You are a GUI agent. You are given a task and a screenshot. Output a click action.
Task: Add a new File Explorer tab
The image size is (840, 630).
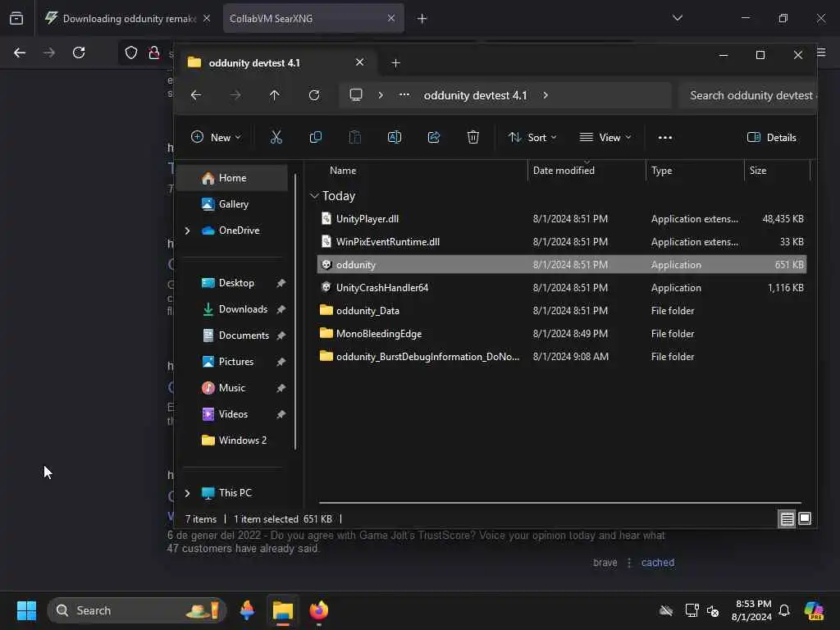pyautogui.click(x=396, y=63)
